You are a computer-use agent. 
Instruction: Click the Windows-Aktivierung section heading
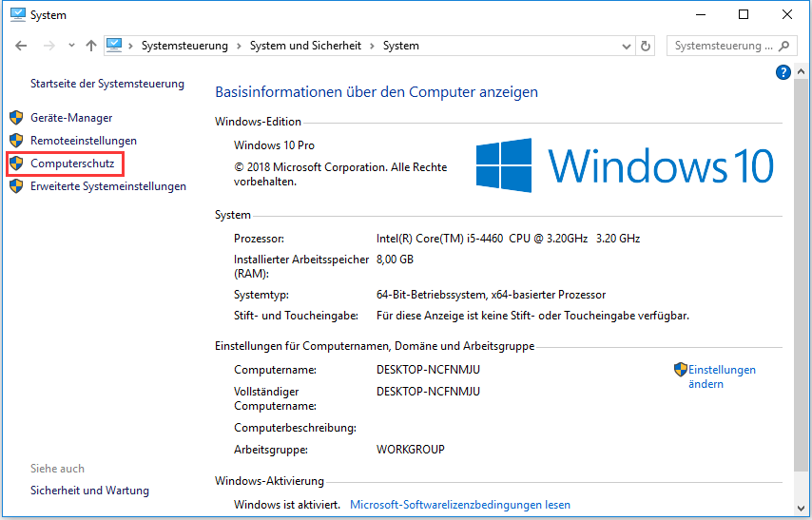pyautogui.click(x=269, y=481)
